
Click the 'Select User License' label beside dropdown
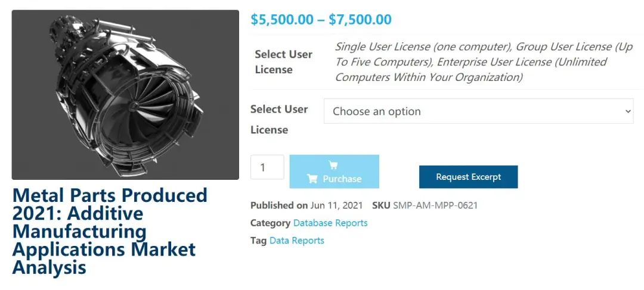click(x=279, y=119)
